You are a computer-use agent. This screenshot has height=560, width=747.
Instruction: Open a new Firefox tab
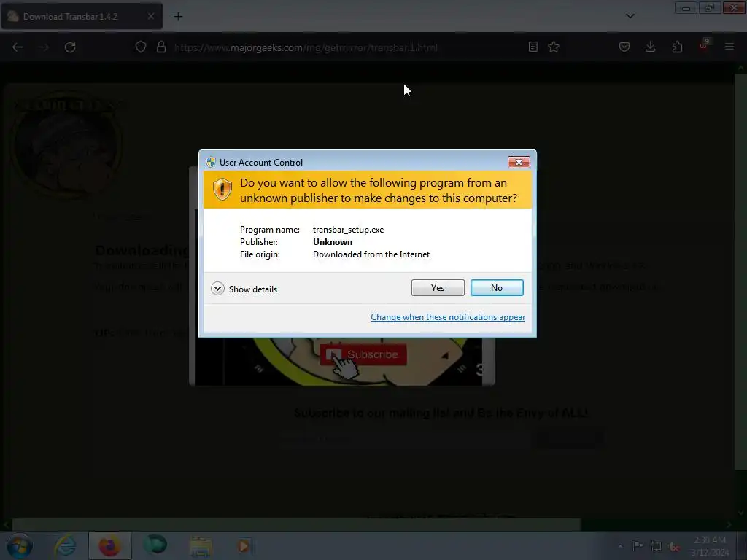click(178, 17)
